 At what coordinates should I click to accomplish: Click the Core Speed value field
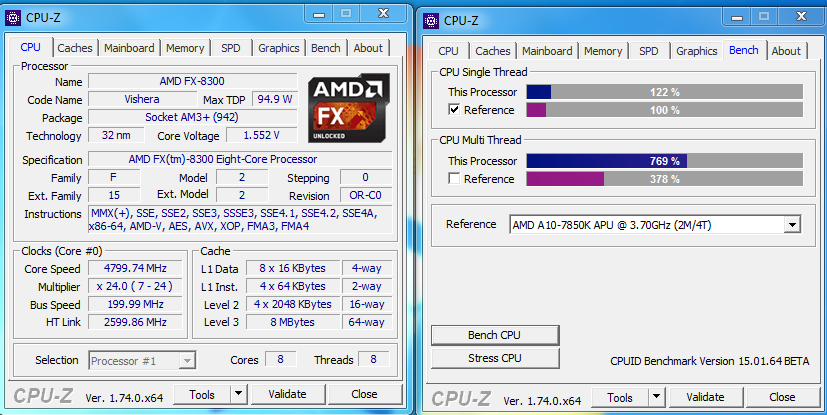[x=136, y=268]
